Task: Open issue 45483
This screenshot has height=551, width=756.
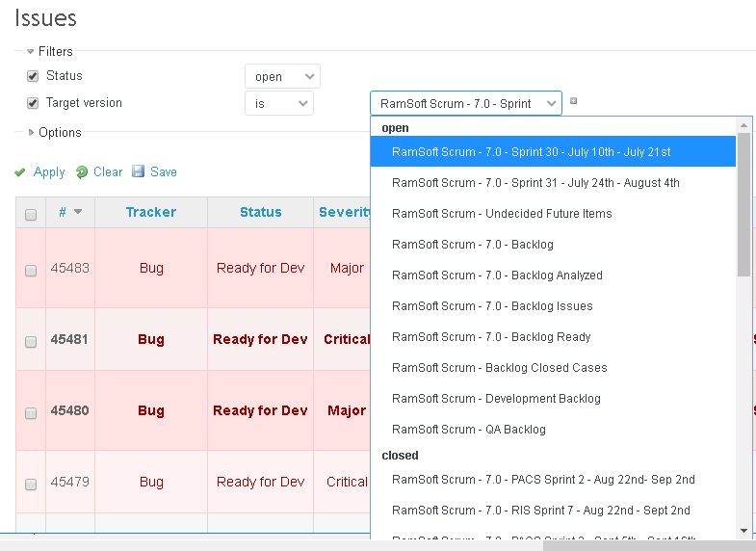Action: (70, 268)
